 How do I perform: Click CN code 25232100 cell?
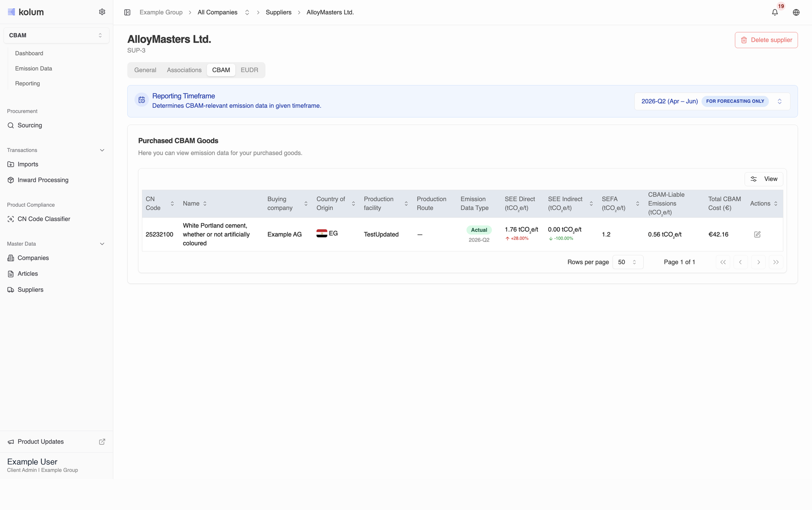159,234
